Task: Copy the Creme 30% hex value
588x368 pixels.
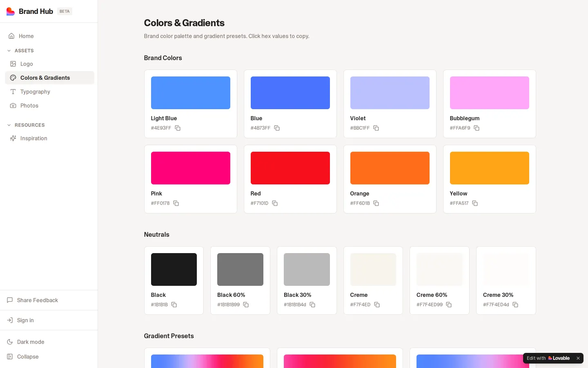Action: point(515,305)
